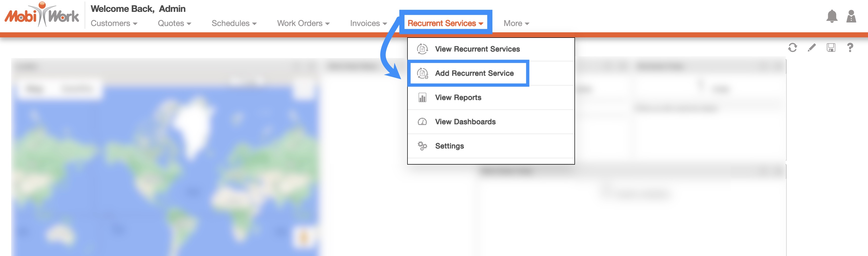Expand the Quotes dropdown
Screen dimensions: 868x256
point(174,23)
